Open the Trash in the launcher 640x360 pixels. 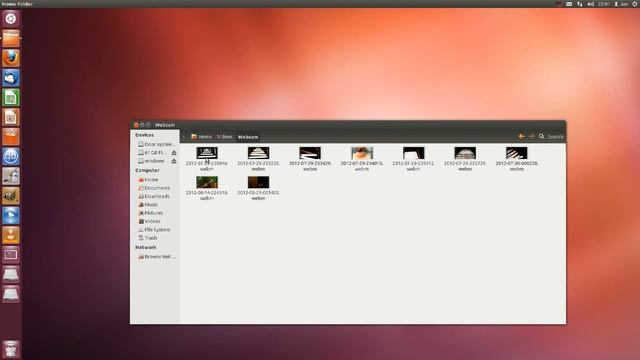click(11, 349)
